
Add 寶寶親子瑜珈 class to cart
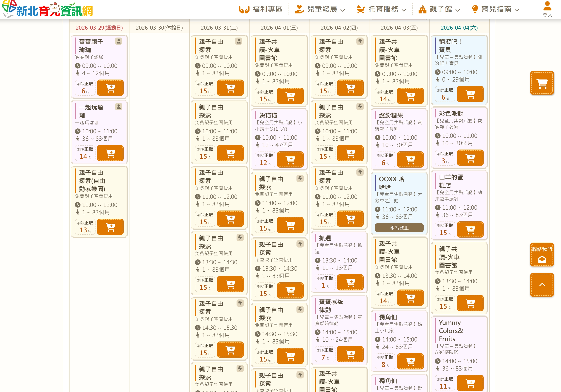pyautogui.click(x=110, y=88)
